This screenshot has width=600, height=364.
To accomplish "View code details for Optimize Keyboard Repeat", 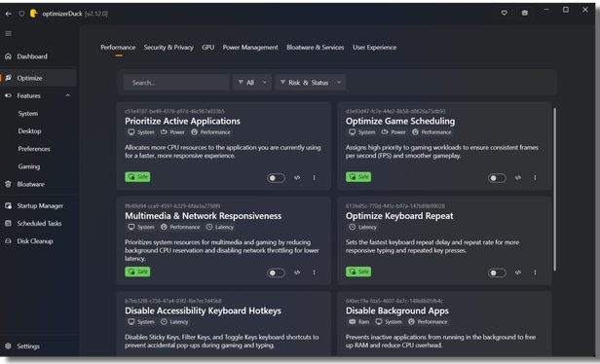I will pyautogui.click(x=518, y=273).
